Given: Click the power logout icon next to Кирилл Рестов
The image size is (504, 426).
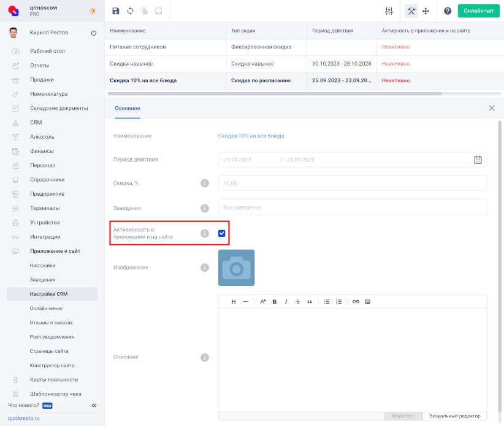Looking at the screenshot, I should pyautogui.click(x=94, y=33).
